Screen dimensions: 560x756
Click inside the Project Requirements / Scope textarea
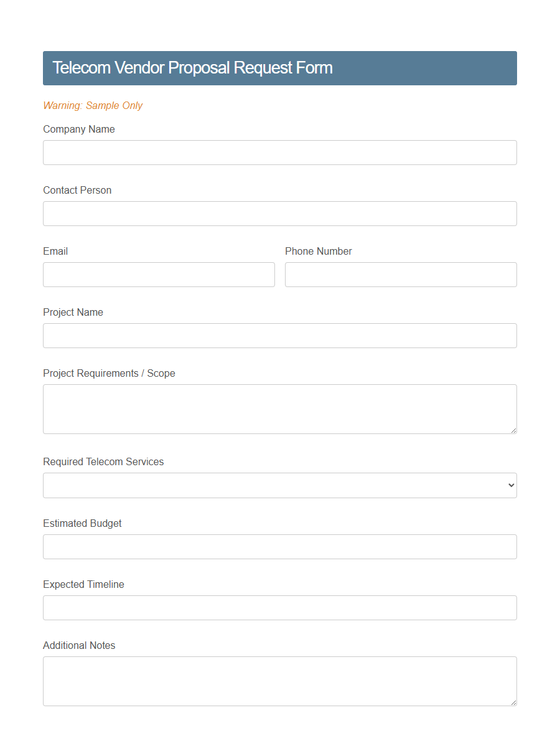(280, 408)
